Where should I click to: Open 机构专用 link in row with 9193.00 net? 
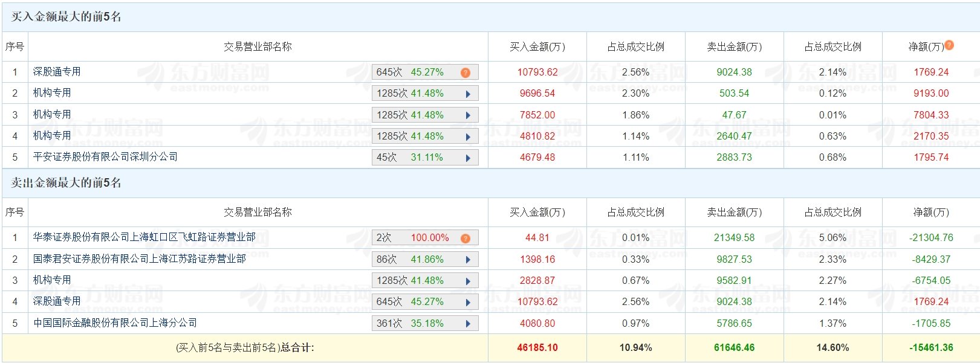[x=52, y=93]
